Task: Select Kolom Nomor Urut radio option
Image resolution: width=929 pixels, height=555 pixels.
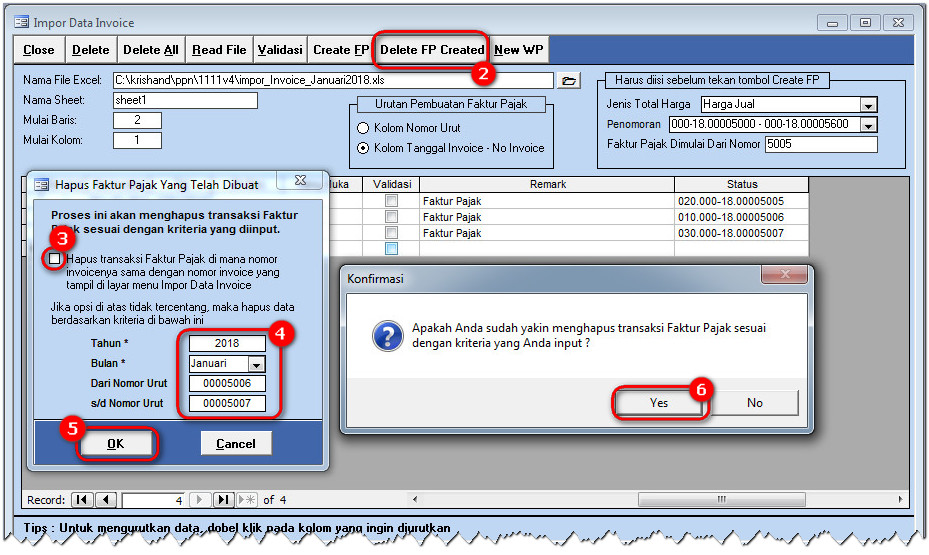Action: 364,128
